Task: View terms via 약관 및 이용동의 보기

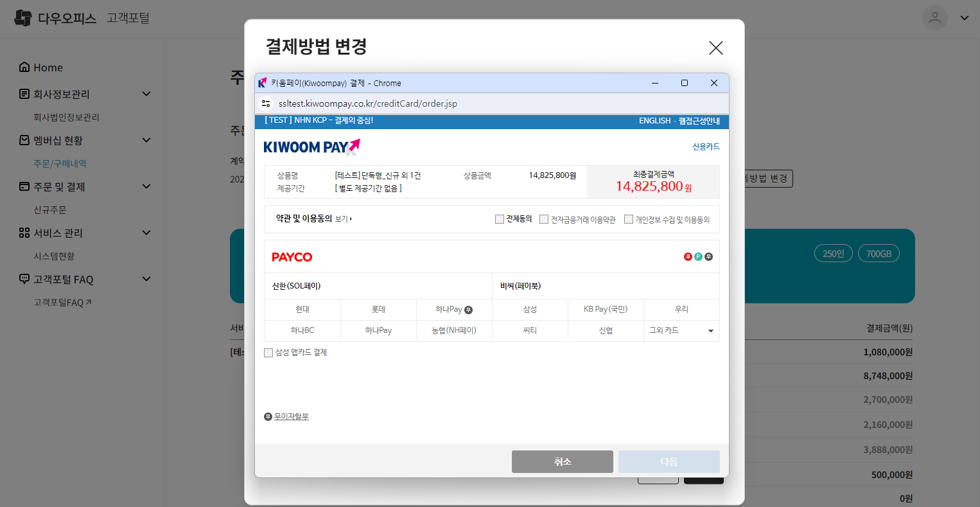Action: (x=344, y=219)
